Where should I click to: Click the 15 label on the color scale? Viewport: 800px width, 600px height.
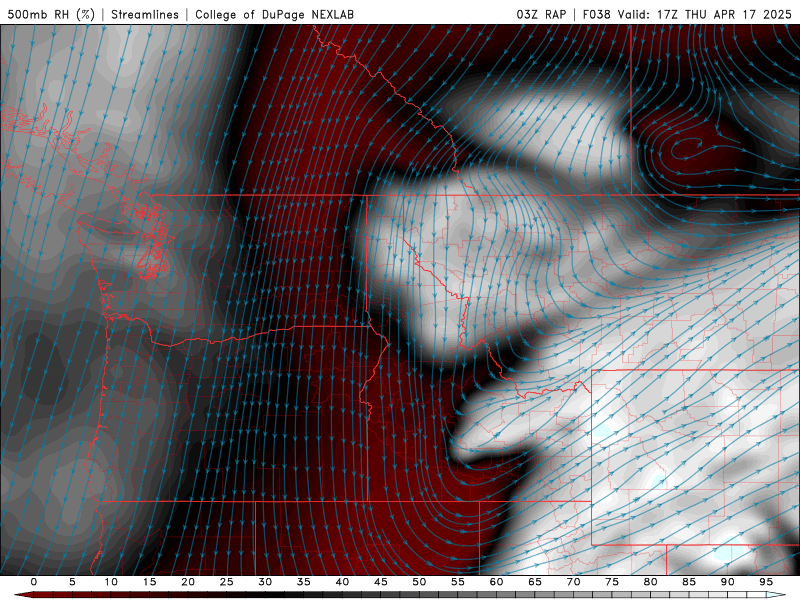coord(149,582)
